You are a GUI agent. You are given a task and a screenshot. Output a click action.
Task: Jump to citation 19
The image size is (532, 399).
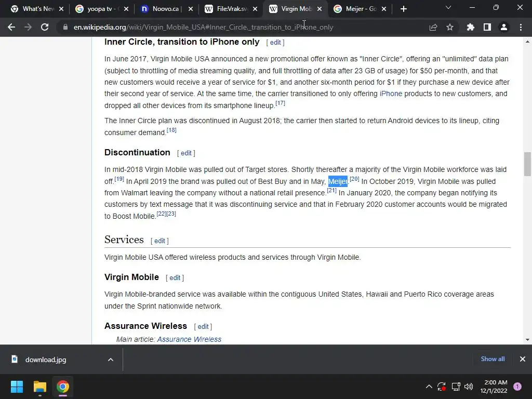(x=119, y=179)
